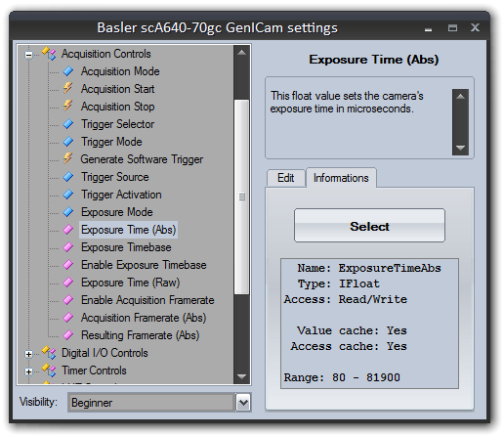The width and height of the screenshot is (504, 436).
Task: Click the Digital I/O Controls category icon
Action: [49, 353]
